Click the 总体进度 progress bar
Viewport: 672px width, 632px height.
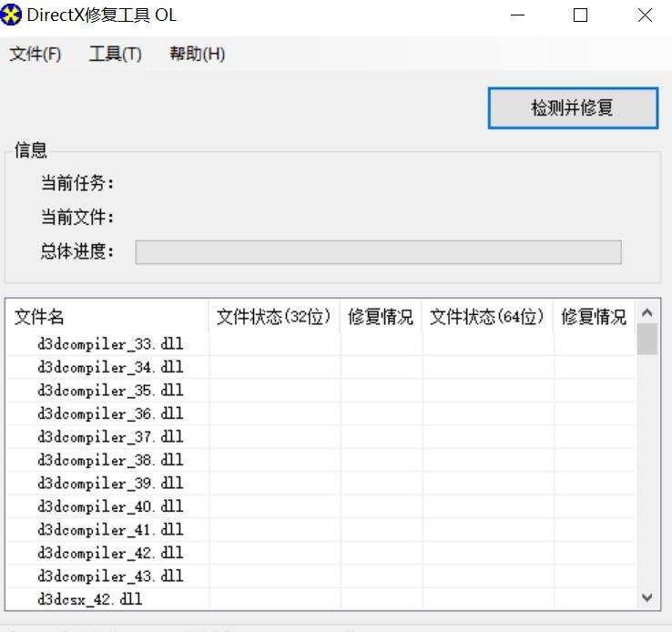(x=378, y=252)
